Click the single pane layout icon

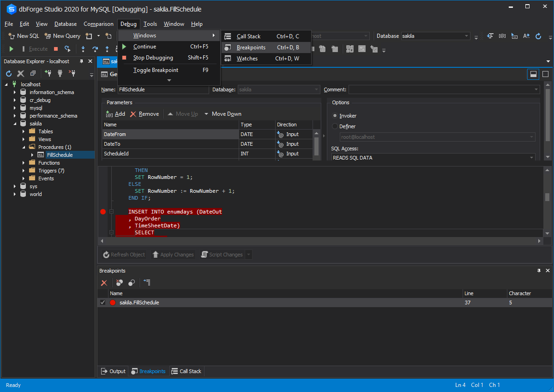(545, 74)
